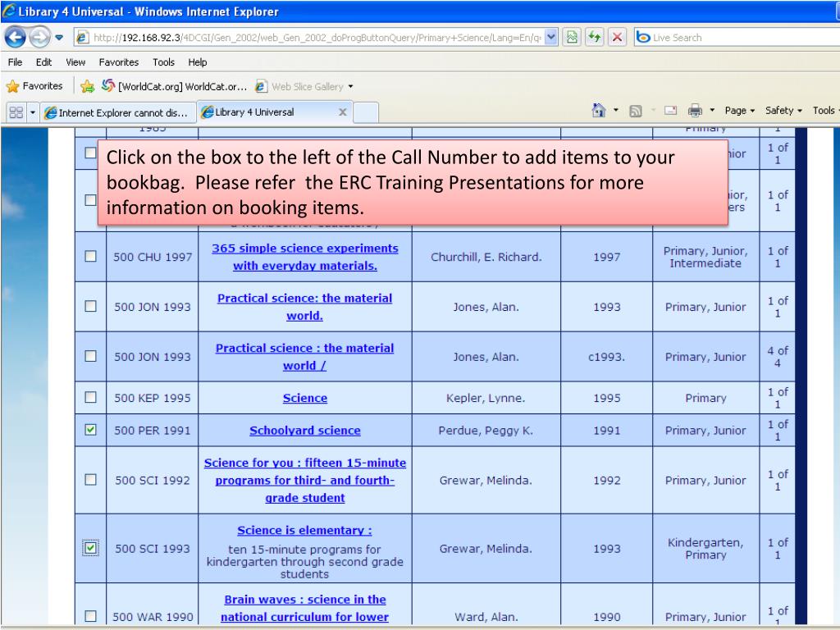840x630 pixels.
Task: Click the Read Mail envelope icon
Action: tap(671, 111)
